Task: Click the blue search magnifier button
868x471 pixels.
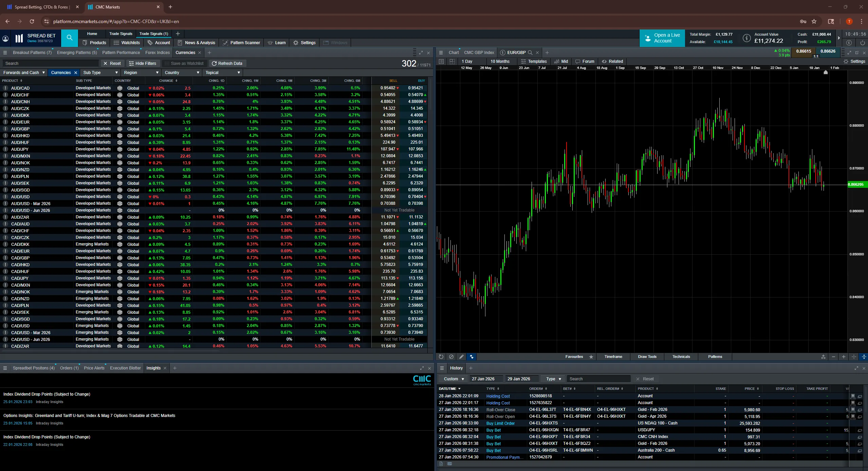Action: point(70,38)
